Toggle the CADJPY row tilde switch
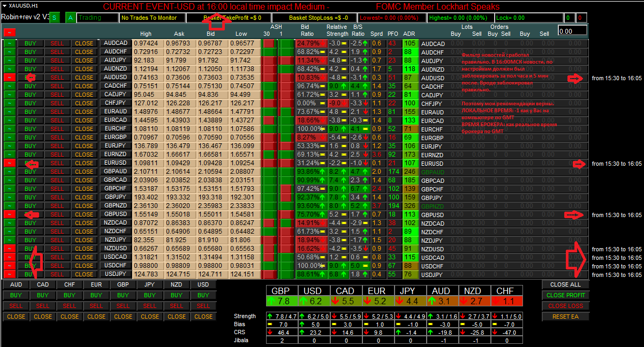 point(9,95)
